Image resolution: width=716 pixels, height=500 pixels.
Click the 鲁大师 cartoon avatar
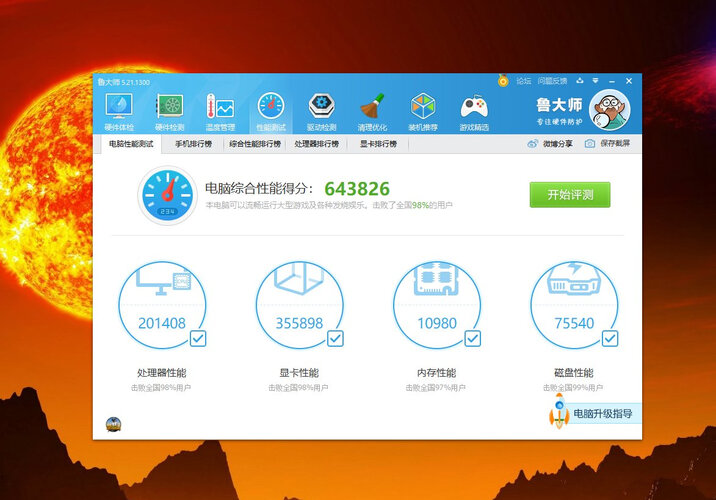610,110
